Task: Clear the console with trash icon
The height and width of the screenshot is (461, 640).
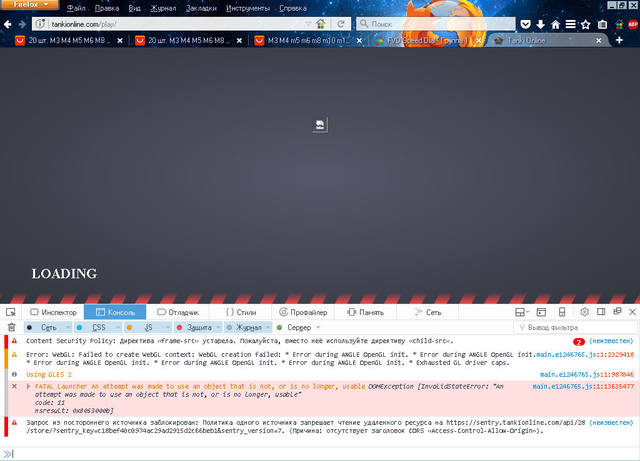Action: 11,327
